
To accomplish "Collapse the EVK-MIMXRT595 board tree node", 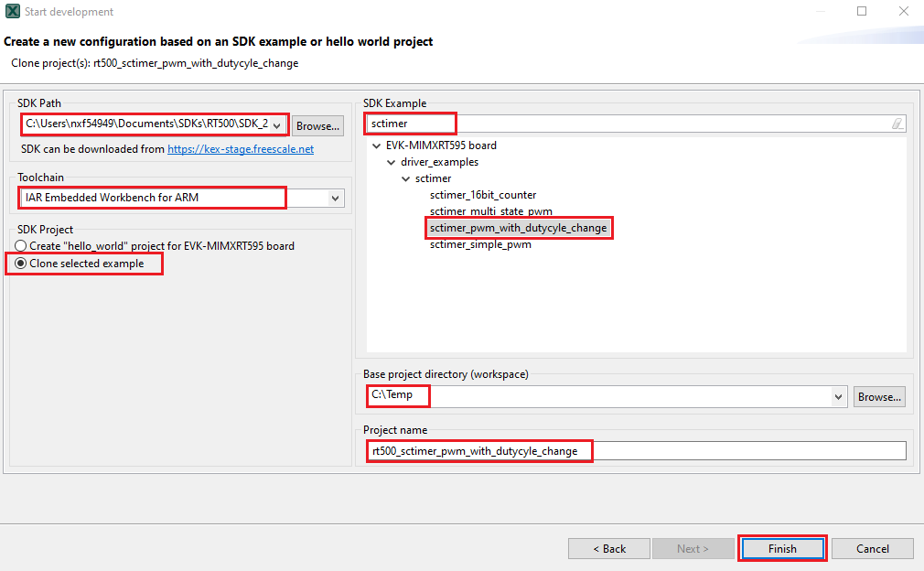I will point(376,145).
